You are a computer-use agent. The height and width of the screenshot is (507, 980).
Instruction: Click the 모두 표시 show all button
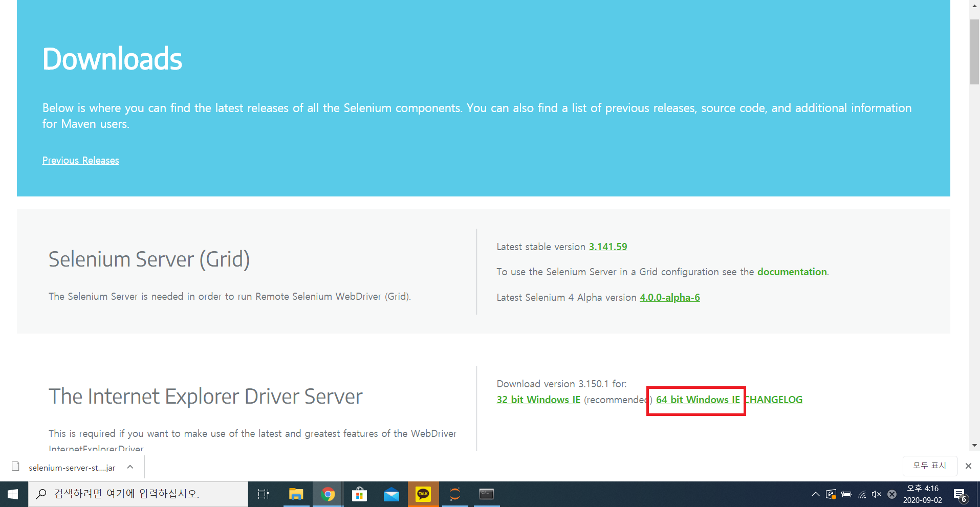click(930, 466)
